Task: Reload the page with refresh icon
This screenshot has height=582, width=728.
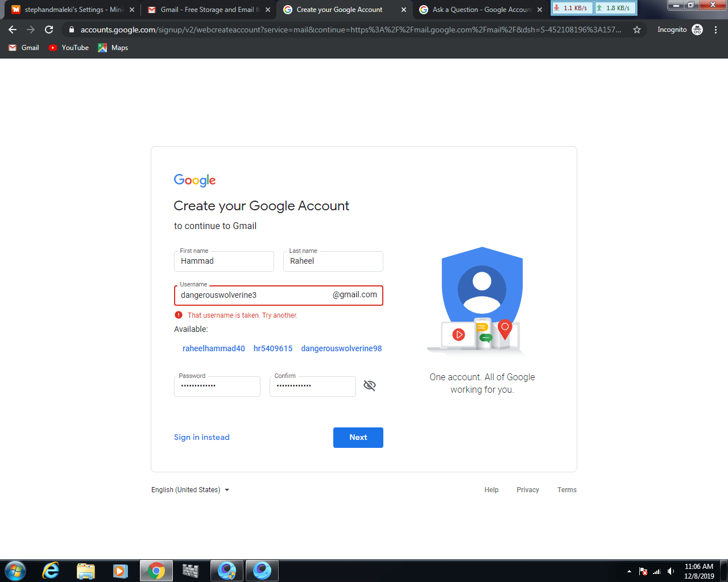Action: coord(49,30)
